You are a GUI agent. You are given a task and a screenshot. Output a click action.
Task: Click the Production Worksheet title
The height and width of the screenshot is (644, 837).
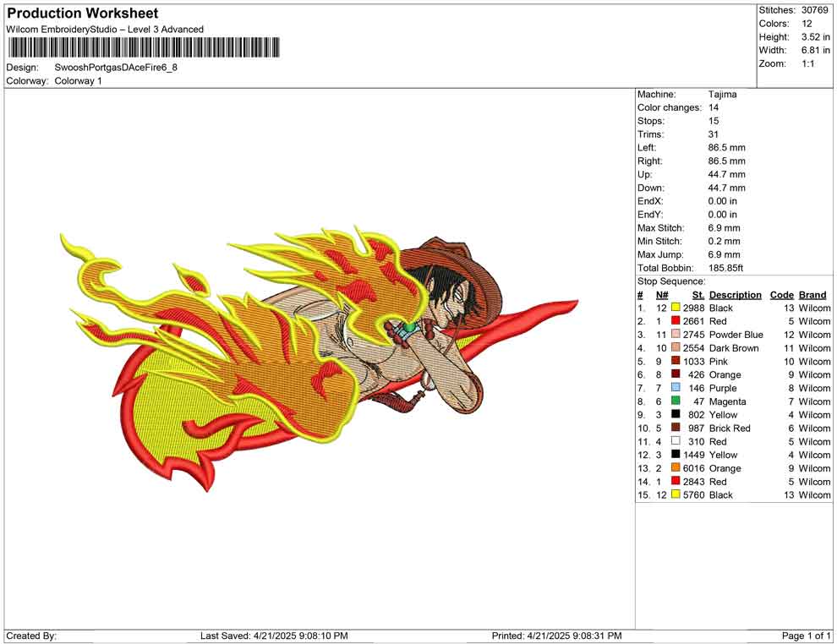click(x=82, y=13)
